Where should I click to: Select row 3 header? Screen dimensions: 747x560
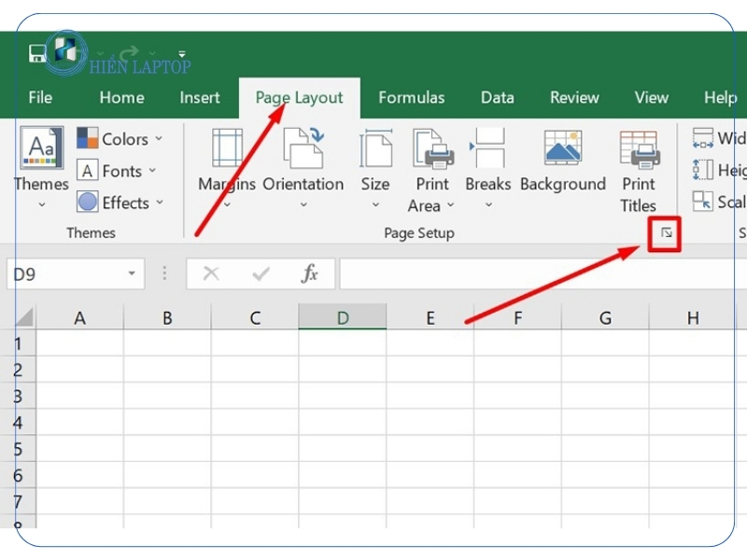pos(18,396)
